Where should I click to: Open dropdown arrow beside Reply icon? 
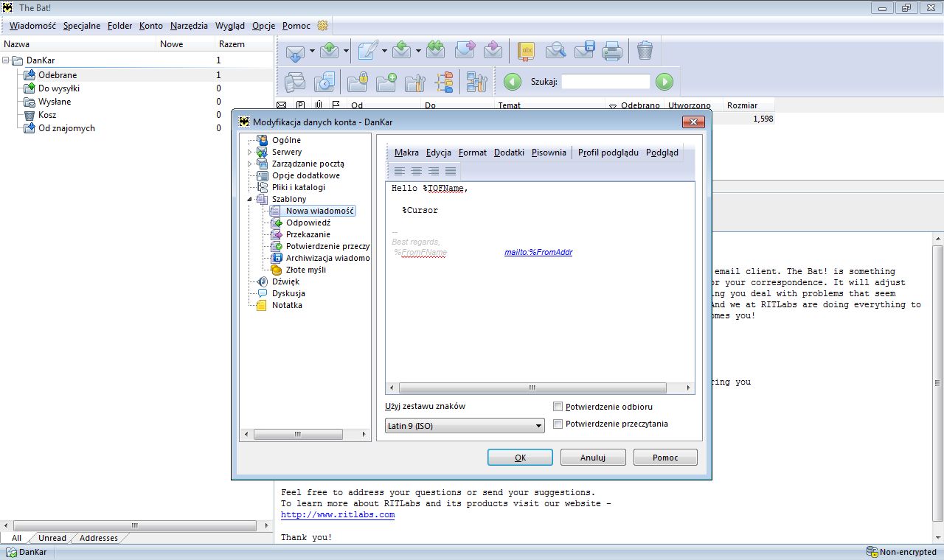tap(418, 51)
